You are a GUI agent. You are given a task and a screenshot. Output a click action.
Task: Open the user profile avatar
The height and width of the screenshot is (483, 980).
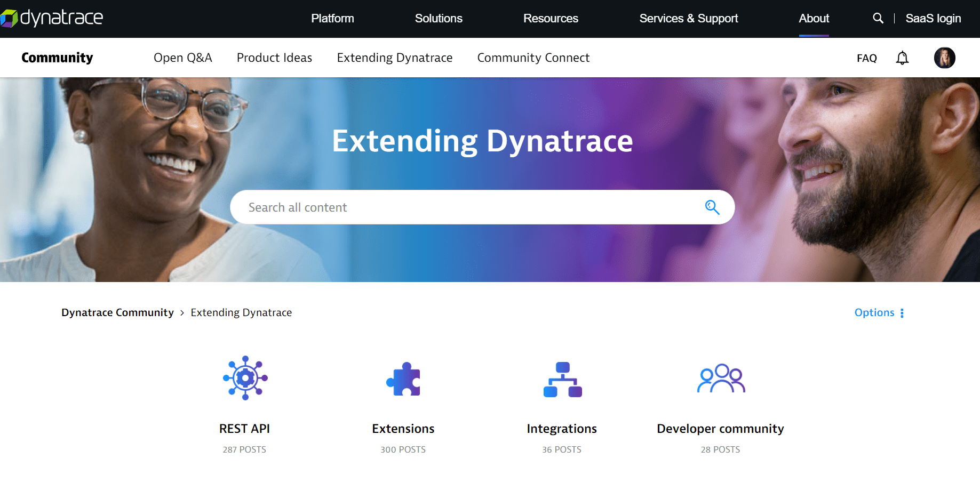[944, 58]
